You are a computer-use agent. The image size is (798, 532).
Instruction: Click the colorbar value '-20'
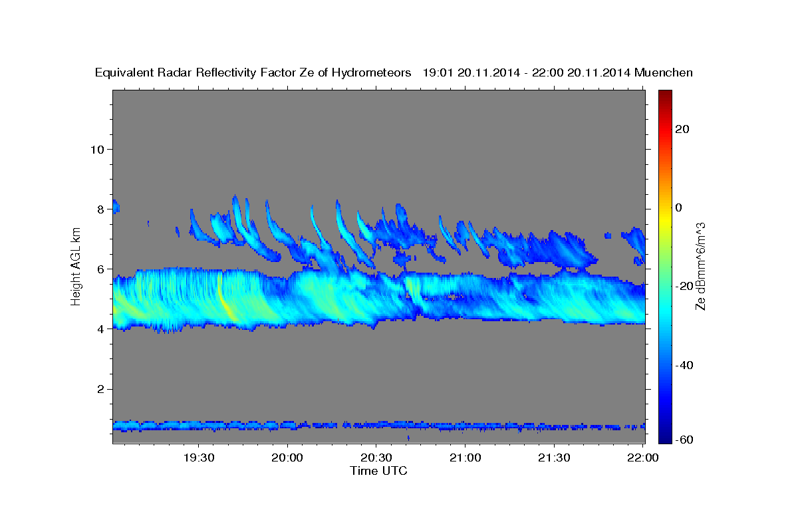685,286
